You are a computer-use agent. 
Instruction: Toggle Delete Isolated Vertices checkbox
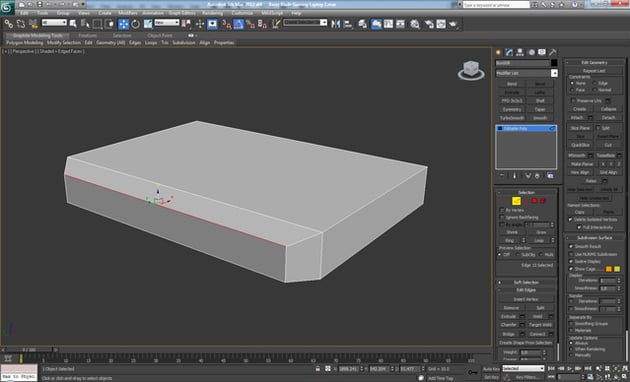click(570, 219)
